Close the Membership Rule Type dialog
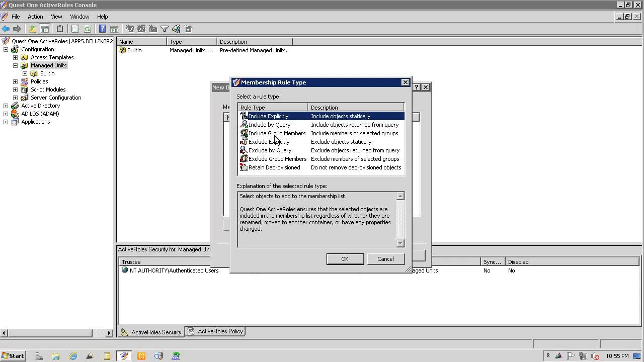644x362 pixels. [x=405, y=82]
